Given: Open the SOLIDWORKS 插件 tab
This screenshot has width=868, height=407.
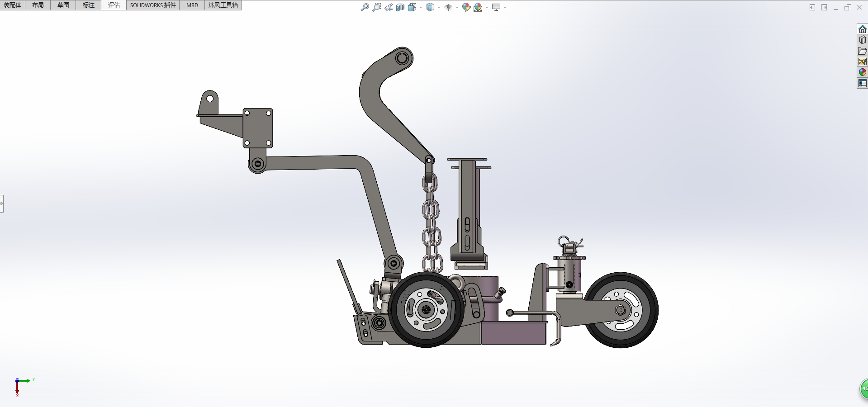Looking at the screenshot, I should pyautogui.click(x=153, y=5).
